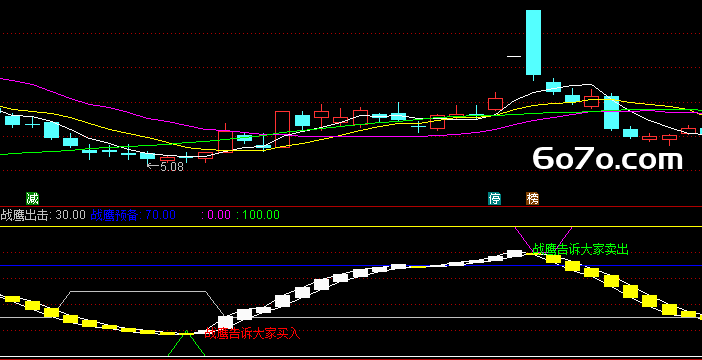Click the largest white indicator block near buy signal

click(x=225, y=322)
